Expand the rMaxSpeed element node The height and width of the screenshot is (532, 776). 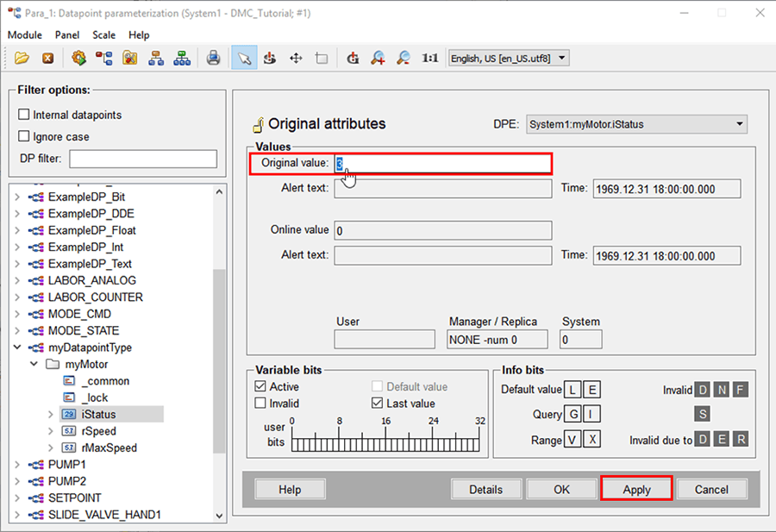tap(51, 448)
